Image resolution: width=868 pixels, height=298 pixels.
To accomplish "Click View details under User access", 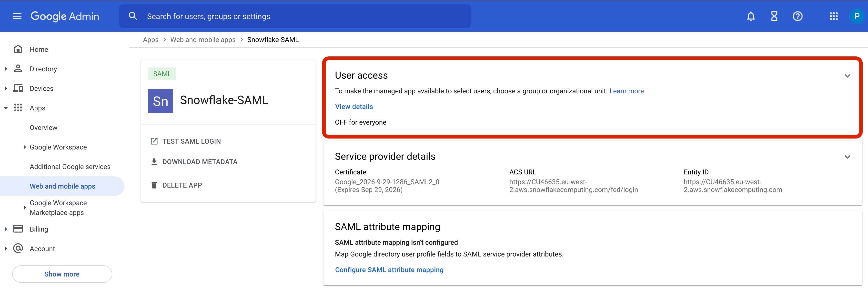I will 354,106.
